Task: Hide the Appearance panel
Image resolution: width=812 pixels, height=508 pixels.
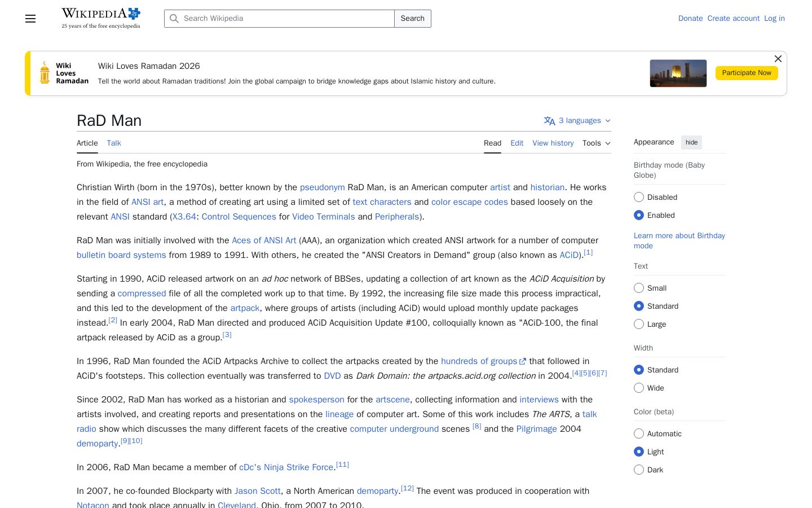Action: click(x=691, y=142)
